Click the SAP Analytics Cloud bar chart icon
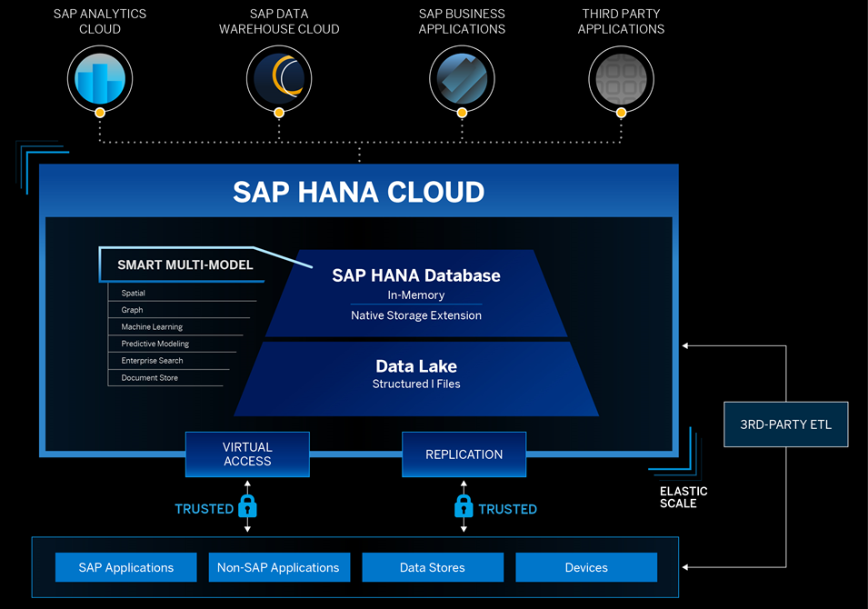Viewport: 868px width, 609px height. [100, 78]
